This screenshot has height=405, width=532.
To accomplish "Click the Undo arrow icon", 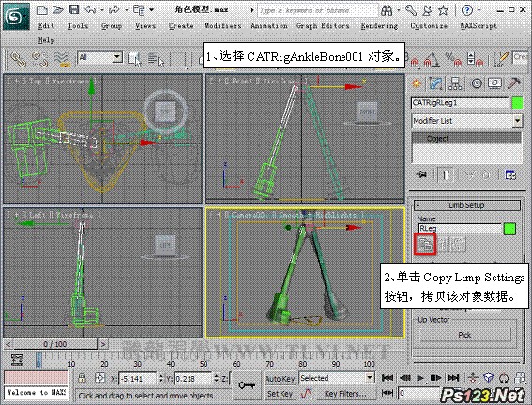I will 90,9.
